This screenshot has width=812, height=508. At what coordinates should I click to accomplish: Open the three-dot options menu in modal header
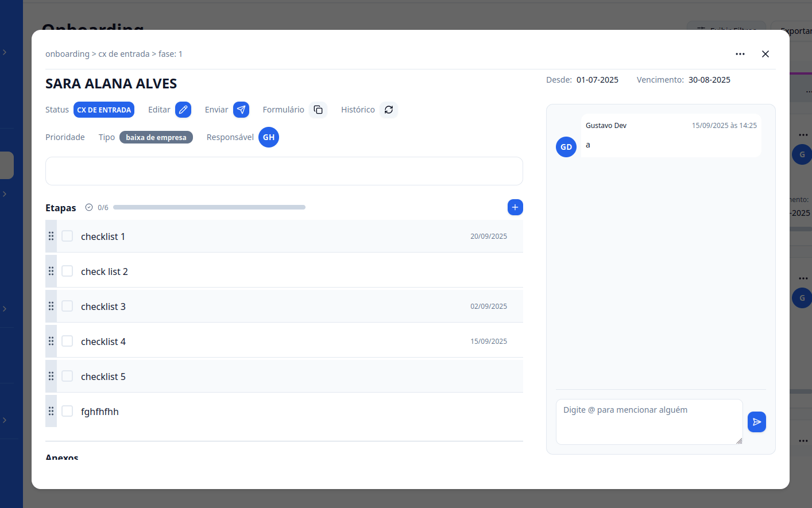(x=740, y=54)
